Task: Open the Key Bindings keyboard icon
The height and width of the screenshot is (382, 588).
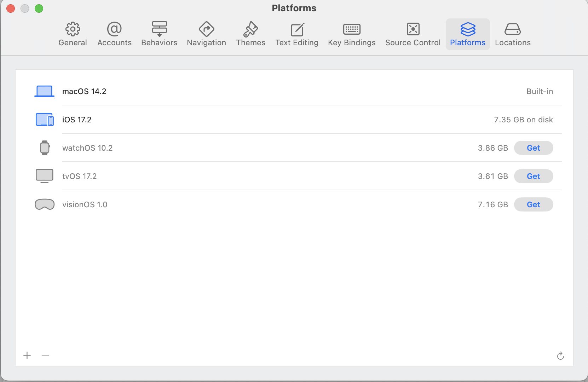Action: [x=352, y=29]
